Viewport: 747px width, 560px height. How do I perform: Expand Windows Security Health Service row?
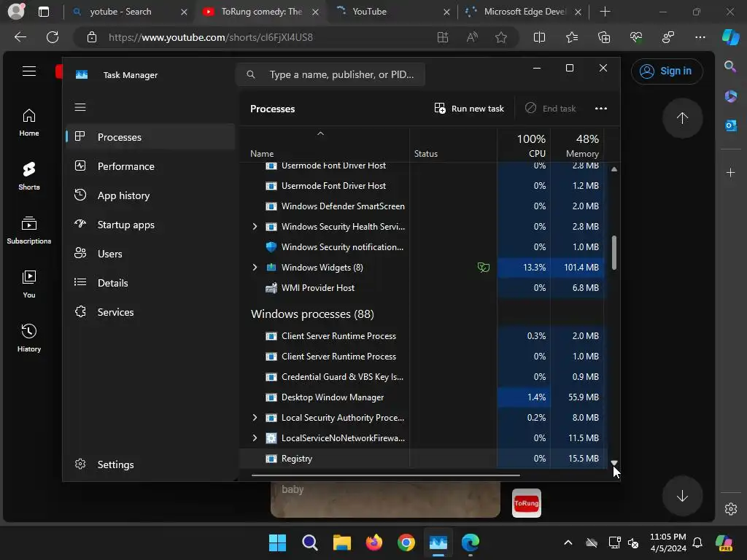coord(255,227)
